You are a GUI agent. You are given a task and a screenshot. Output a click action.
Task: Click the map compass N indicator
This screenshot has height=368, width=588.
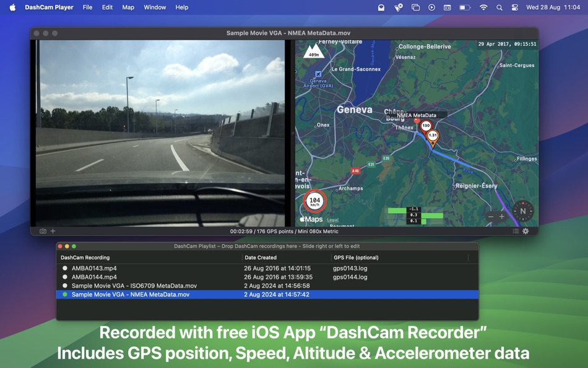click(x=523, y=211)
